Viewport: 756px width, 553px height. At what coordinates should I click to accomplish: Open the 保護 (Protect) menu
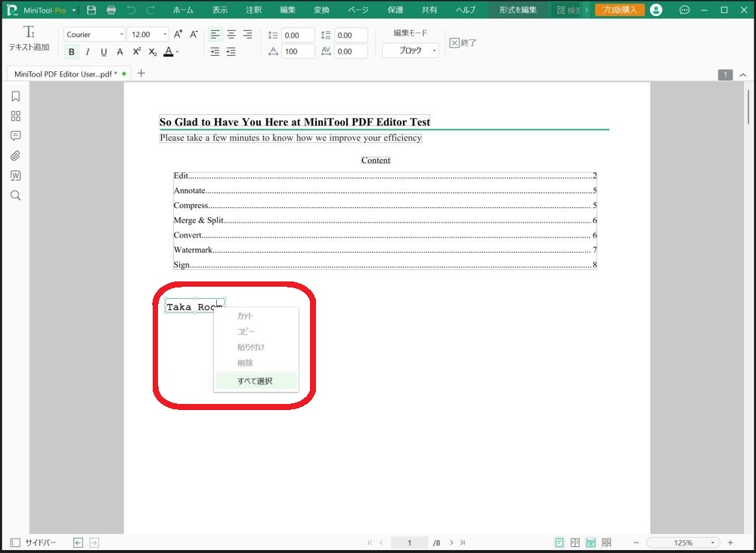click(395, 10)
